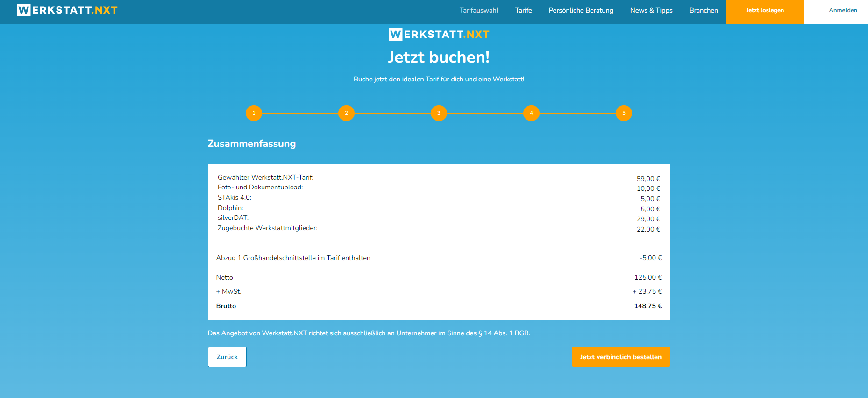Click the 10,00 € upload price

[648, 188]
